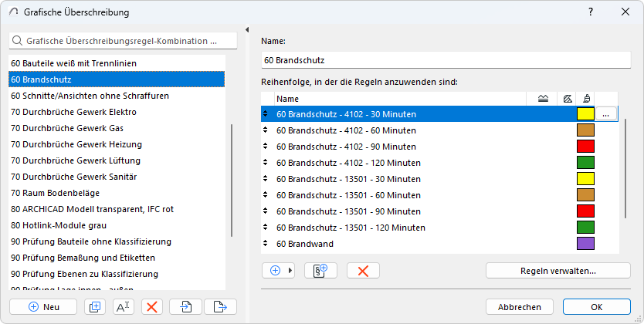Click the help question mark icon
The height and width of the screenshot is (324, 644).
pos(591,12)
